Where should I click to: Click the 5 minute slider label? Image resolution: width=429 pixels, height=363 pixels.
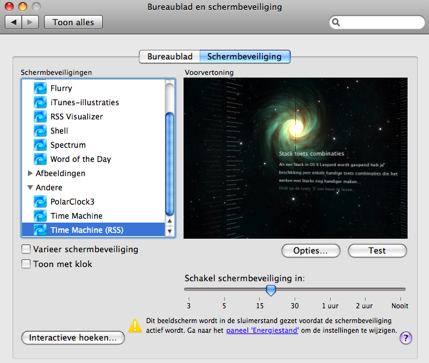pos(224,306)
